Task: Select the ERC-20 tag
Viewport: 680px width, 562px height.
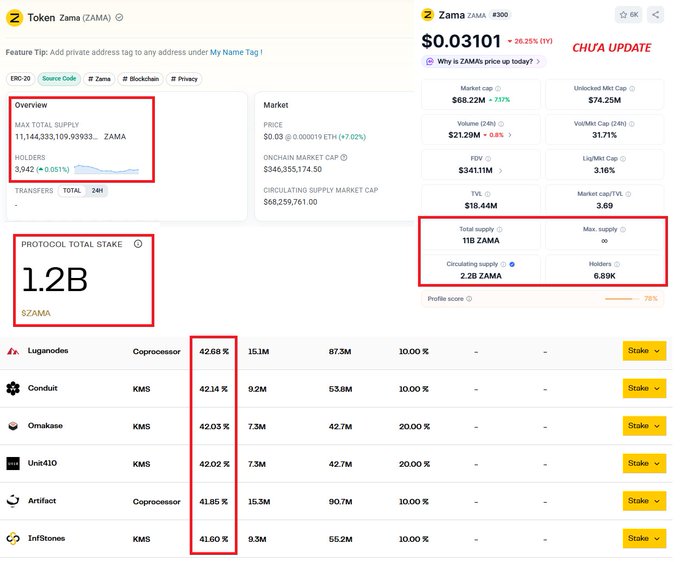Action: (x=20, y=79)
